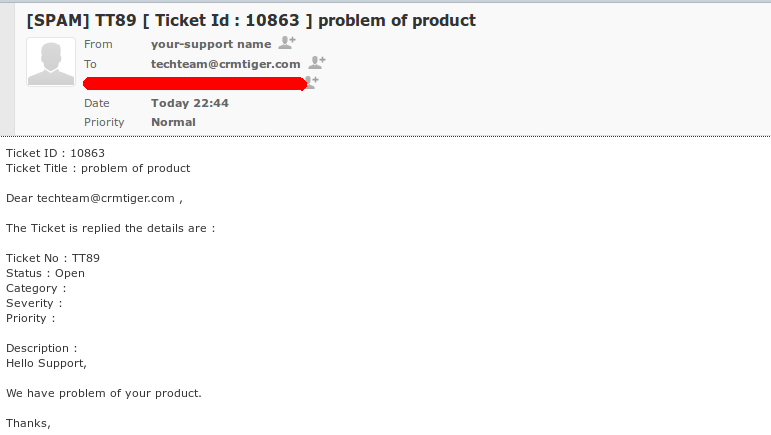Viewport: 771px width, 435px height.
Task: Click the Normal priority value
Action: pos(173,122)
